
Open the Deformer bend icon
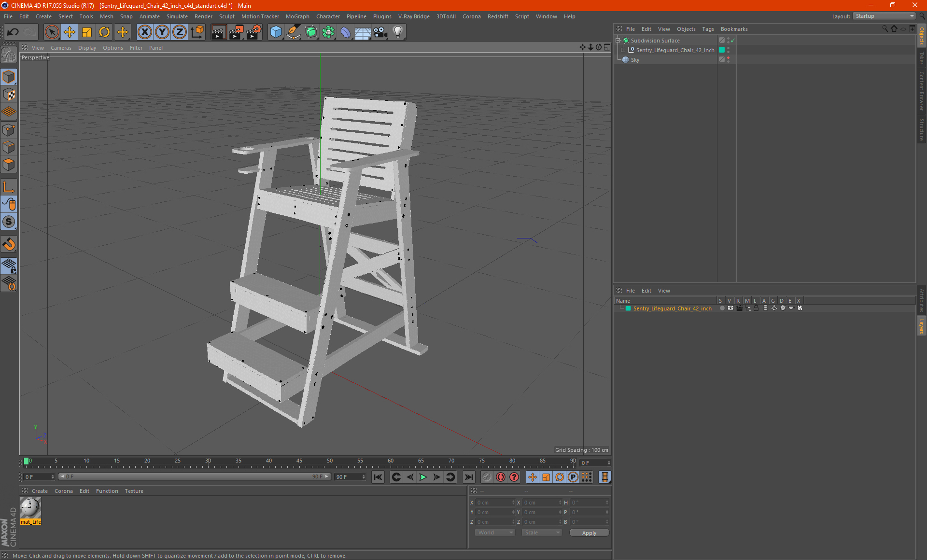click(346, 32)
